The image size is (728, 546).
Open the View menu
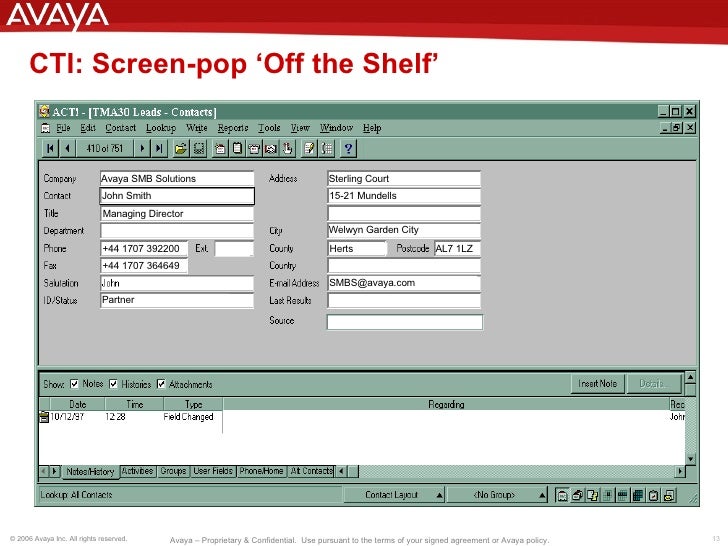[x=300, y=128]
